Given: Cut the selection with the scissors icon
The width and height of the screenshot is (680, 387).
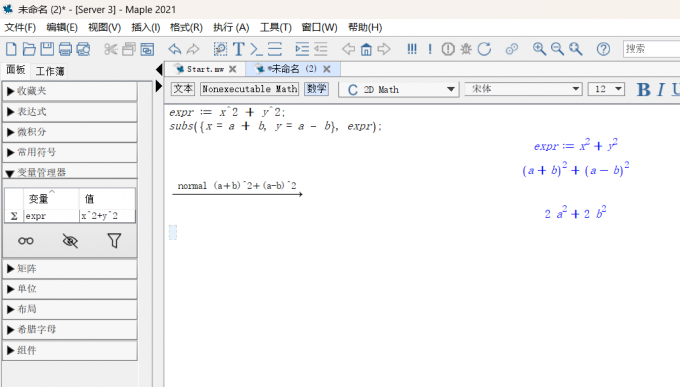Looking at the screenshot, I should (111, 49).
